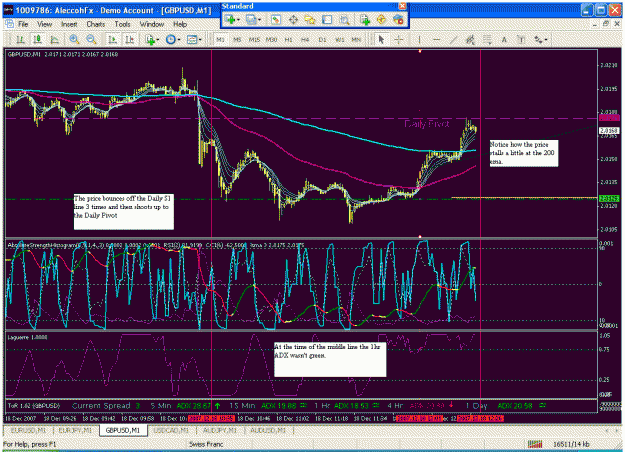Expand the Profiles dropdown arrow
625x452 pixels.
(x=259, y=20)
